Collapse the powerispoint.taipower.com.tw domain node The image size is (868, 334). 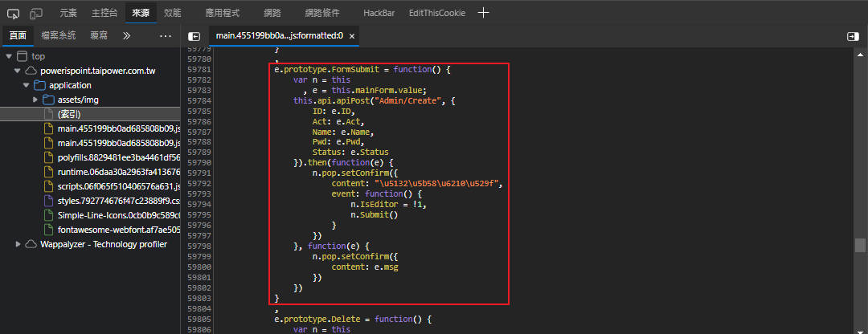coord(18,71)
